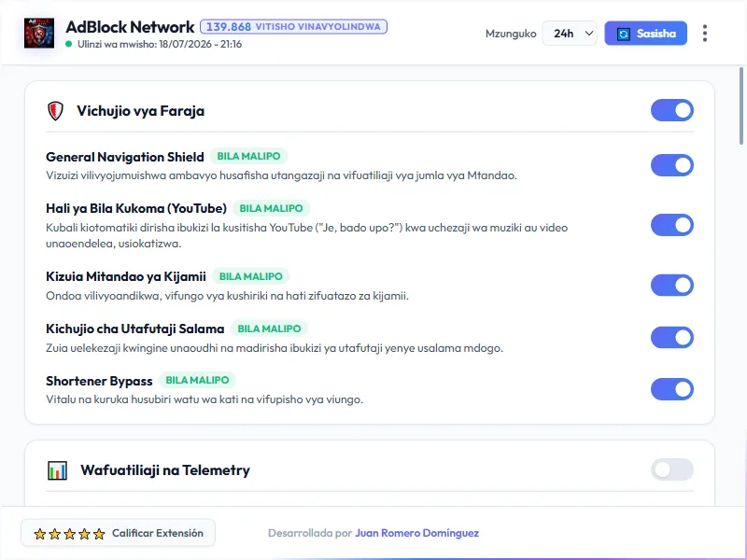747x560 pixels.
Task: Click BILA MALIPO badge next to Hali ya Bila Kukoma
Action: (x=271, y=208)
